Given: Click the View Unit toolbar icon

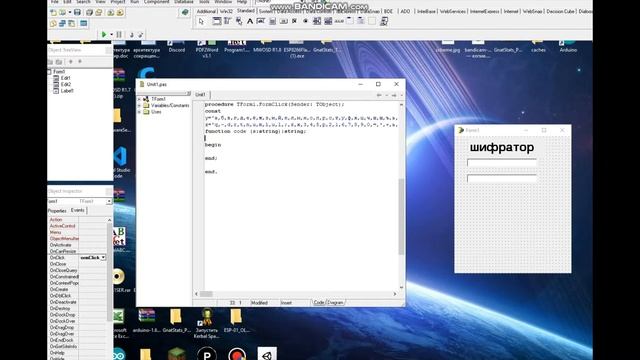Looking at the screenshot, I should tap(53, 24).
